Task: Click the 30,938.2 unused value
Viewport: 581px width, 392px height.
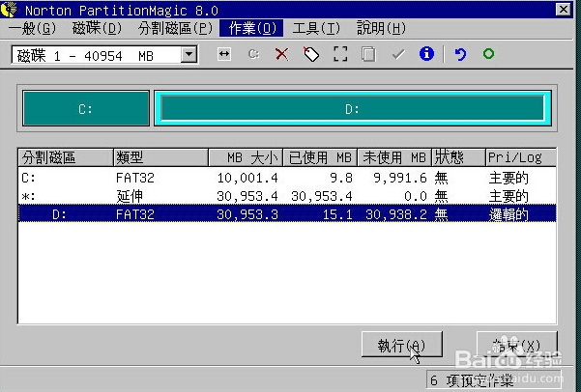Action: pyautogui.click(x=396, y=214)
